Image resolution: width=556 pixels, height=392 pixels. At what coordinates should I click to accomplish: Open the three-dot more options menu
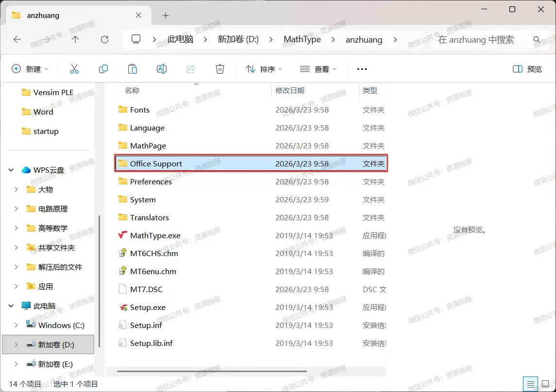tap(362, 69)
